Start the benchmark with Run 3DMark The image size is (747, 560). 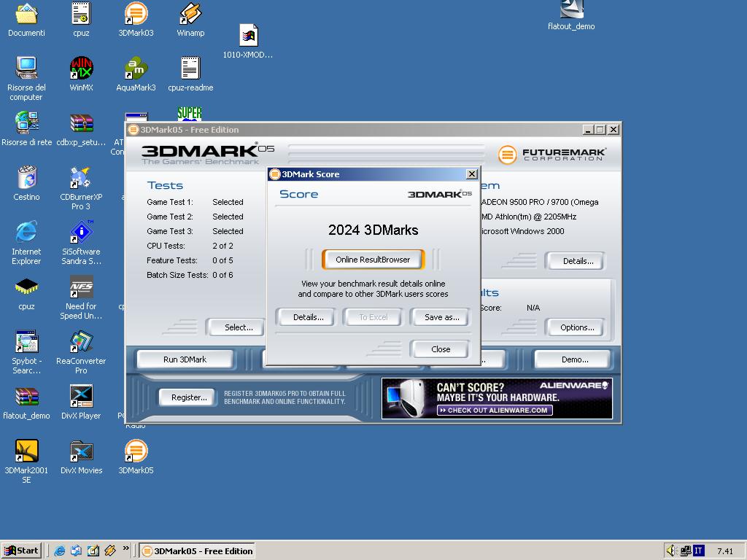point(185,359)
